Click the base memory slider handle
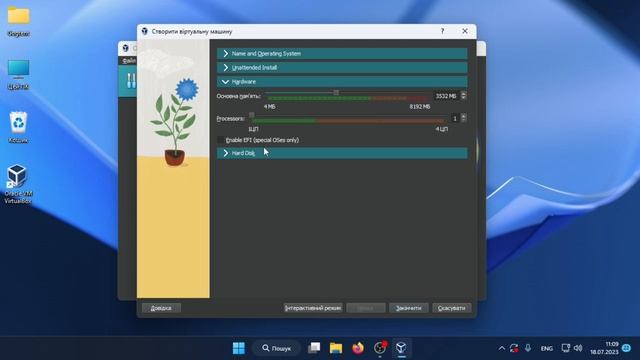Image resolution: width=640 pixels, height=360 pixels. click(x=336, y=93)
